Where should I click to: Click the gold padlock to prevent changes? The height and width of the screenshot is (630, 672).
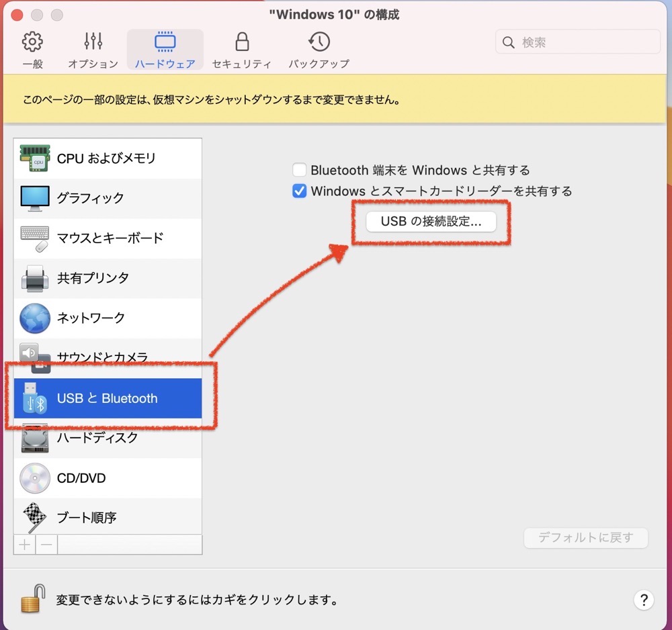[33, 598]
